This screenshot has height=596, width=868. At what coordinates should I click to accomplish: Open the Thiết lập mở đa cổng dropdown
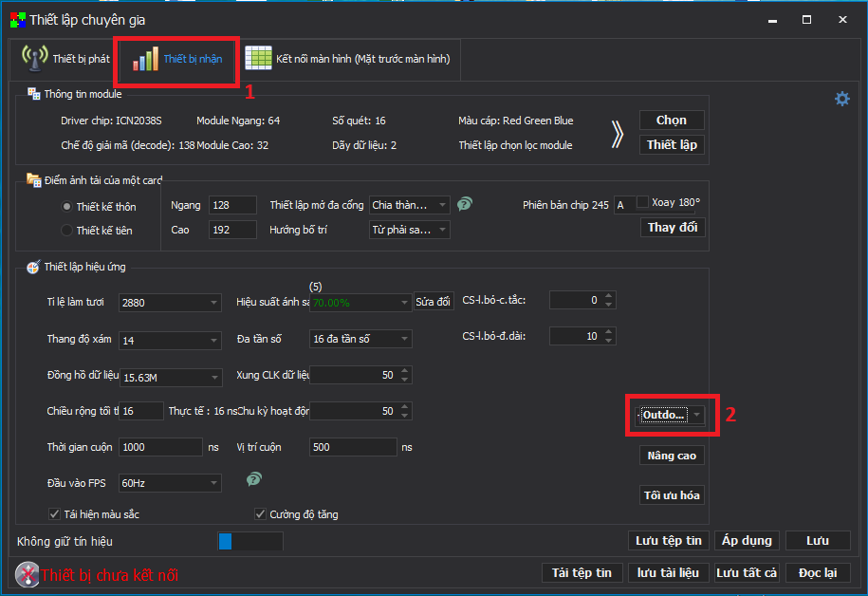click(409, 205)
